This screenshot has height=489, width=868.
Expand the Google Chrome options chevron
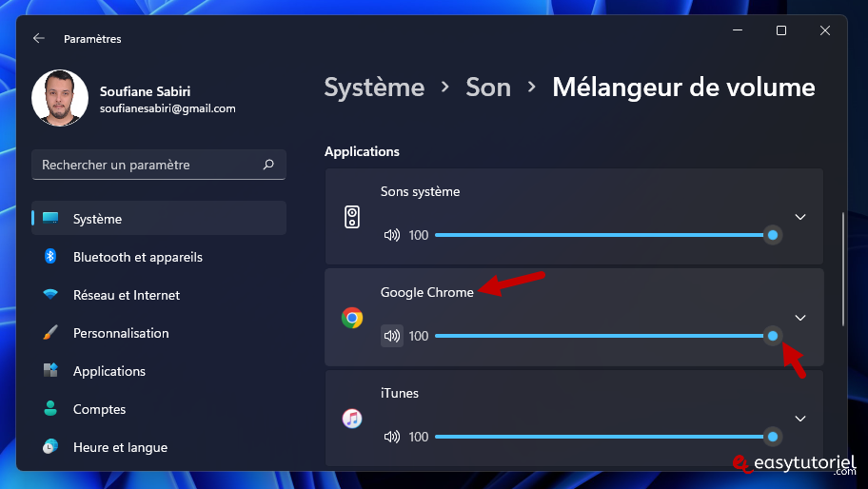tap(799, 318)
